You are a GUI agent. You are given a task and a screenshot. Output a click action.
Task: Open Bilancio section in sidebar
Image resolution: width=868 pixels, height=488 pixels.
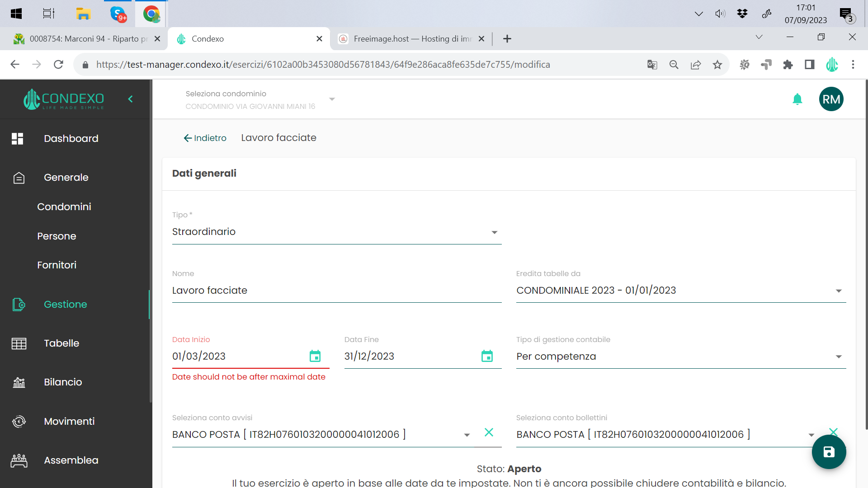coord(63,382)
